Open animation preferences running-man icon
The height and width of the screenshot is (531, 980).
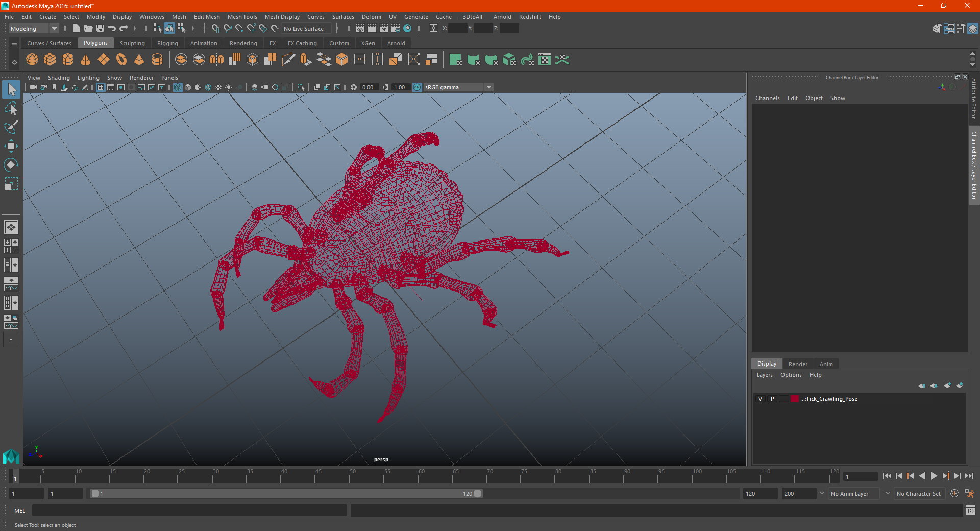969,494
